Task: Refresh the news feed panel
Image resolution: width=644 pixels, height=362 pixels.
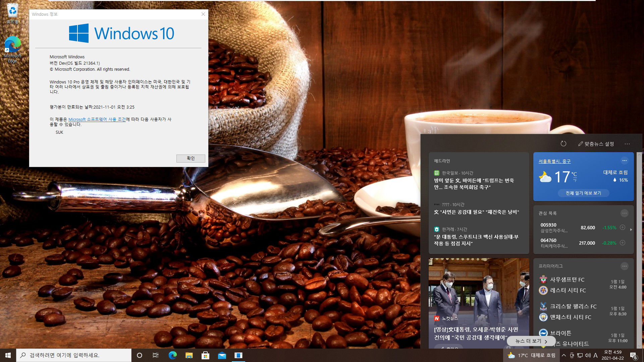Action: (563, 144)
